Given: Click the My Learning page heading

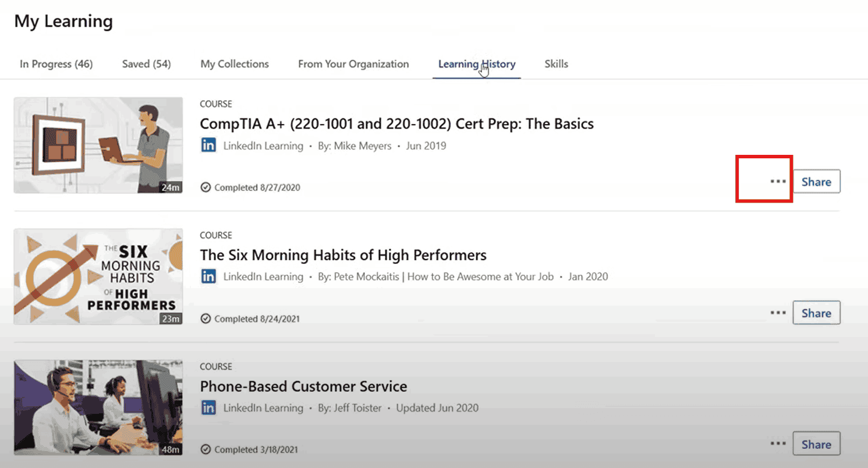Looking at the screenshot, I should [x=63, y=22].
